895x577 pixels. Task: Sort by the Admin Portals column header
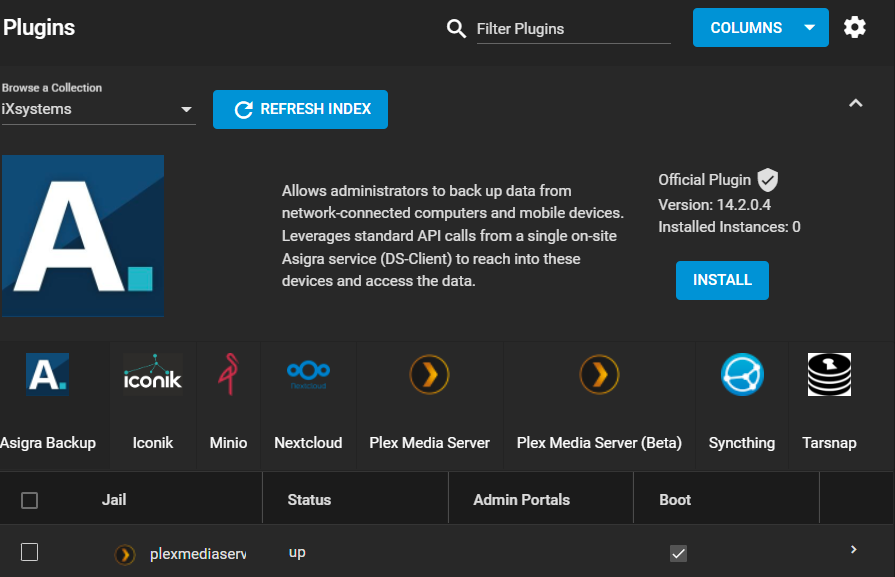pos(522,500)
